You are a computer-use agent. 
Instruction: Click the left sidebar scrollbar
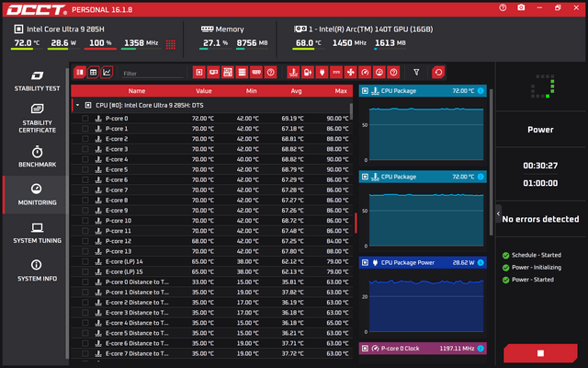pos(67,213)
